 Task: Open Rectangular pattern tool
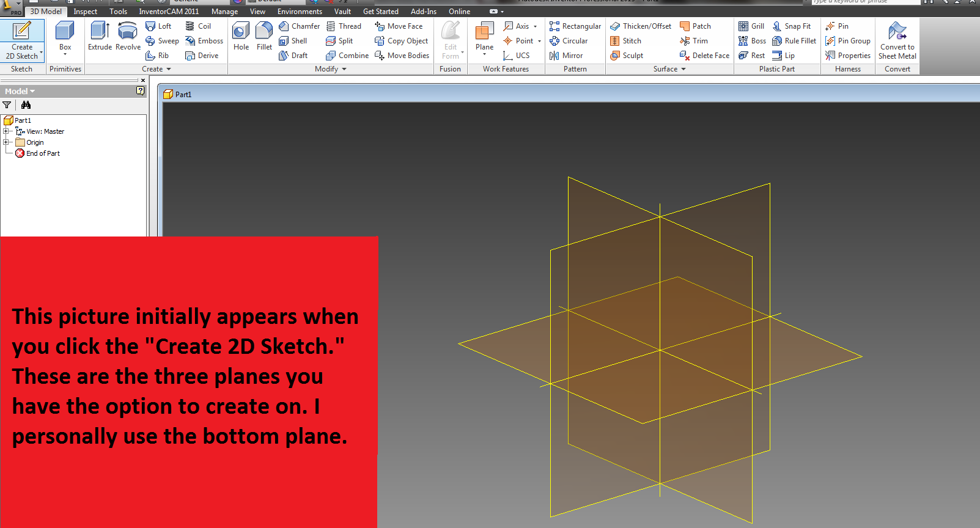(x=575, y=26)
